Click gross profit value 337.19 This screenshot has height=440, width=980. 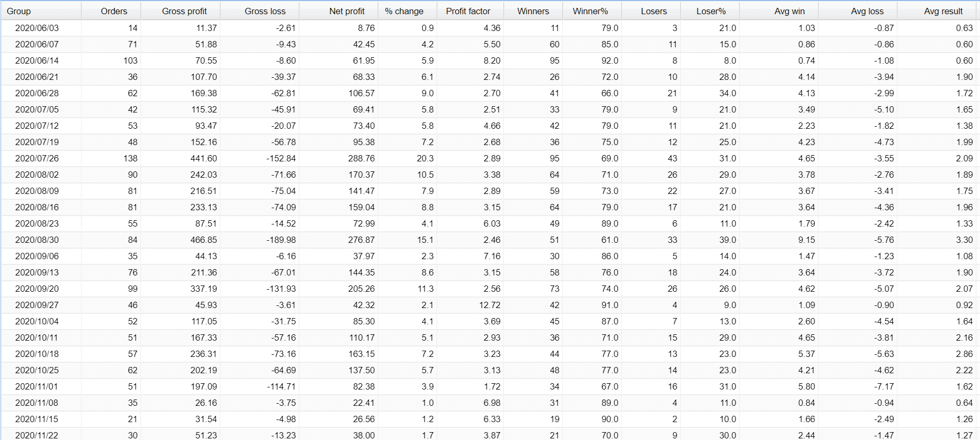pyautogui.click(x=204, y=289)
